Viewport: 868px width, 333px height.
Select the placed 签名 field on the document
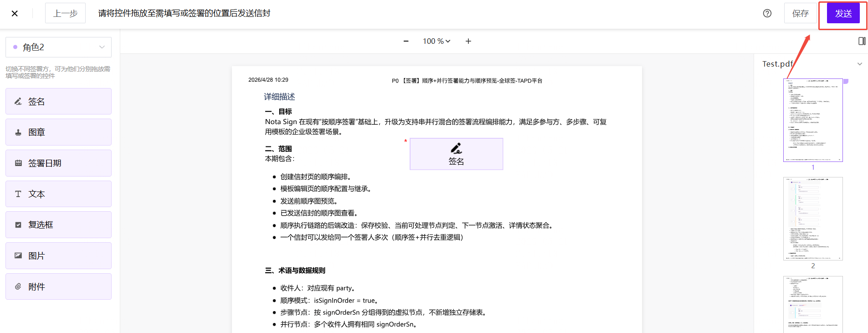pos(457,154)
